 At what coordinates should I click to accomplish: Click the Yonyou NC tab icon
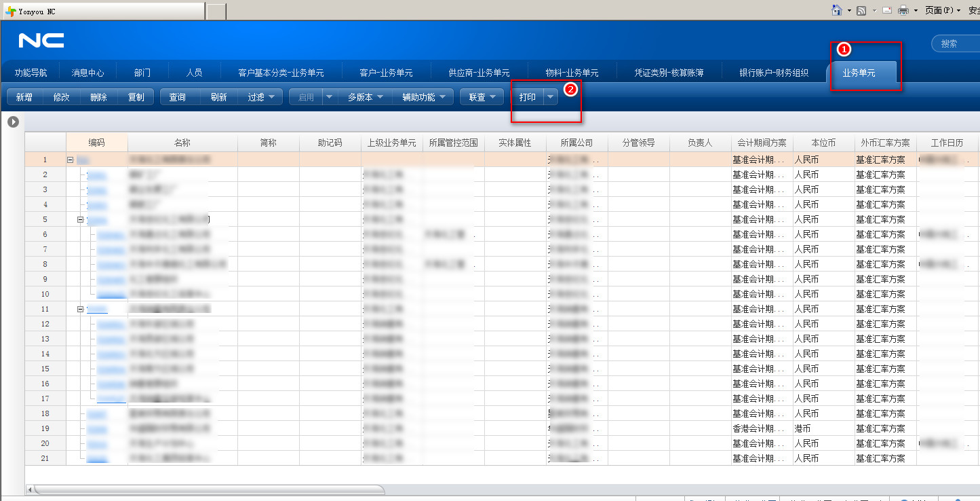(x=11, y=12)
